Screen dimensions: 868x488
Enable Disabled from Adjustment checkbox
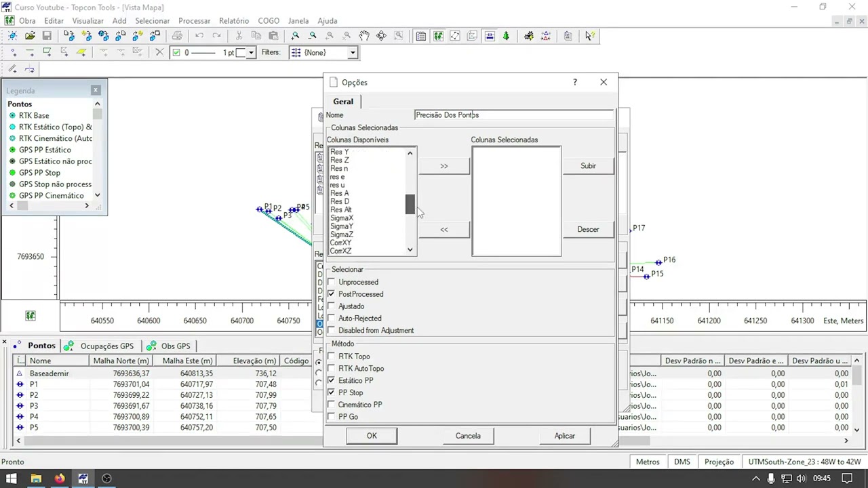point(332,331)
